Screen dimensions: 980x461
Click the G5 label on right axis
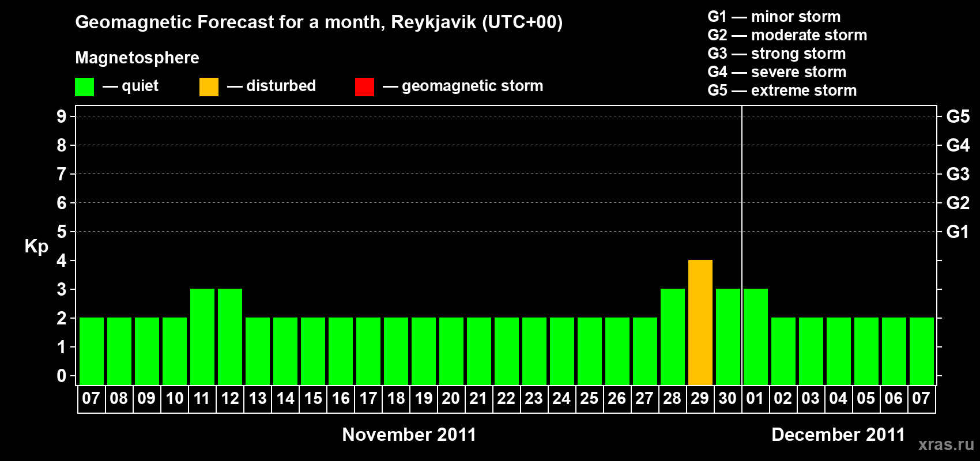[958, 116]
